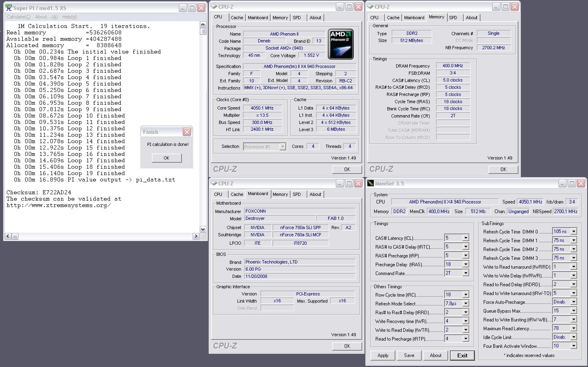
Task: Click the 'Loop 19 finished' line
Action: pos(70,173)
